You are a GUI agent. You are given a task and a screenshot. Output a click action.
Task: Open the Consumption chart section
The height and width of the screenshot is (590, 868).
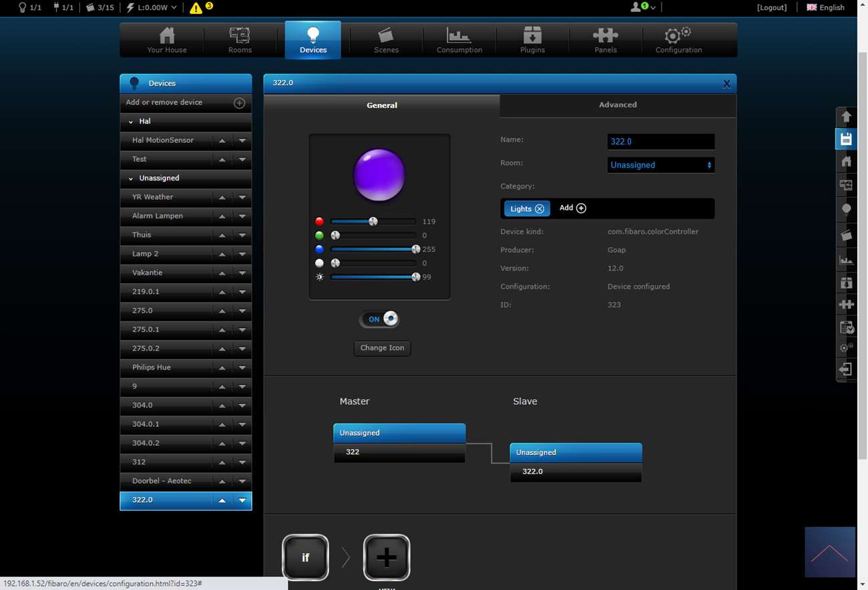point(459,40)
